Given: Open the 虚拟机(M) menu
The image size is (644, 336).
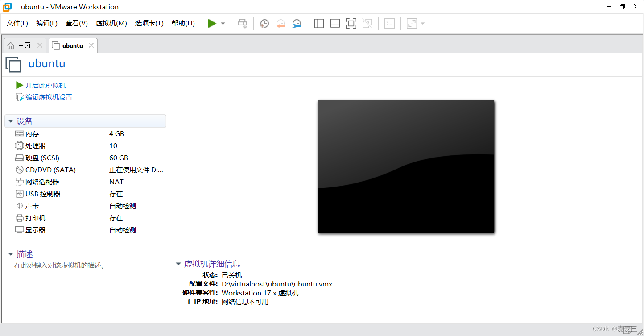Looking at the screenshot, I should (111, 23).
